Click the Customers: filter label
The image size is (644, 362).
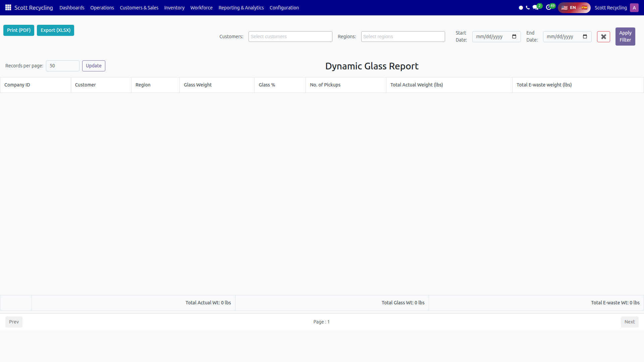(231, 37)
